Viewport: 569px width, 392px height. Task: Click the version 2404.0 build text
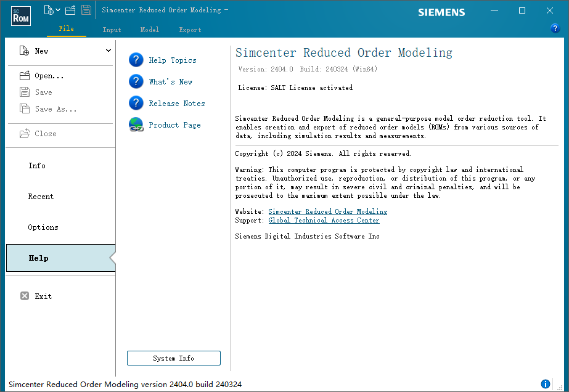[308, 69]
